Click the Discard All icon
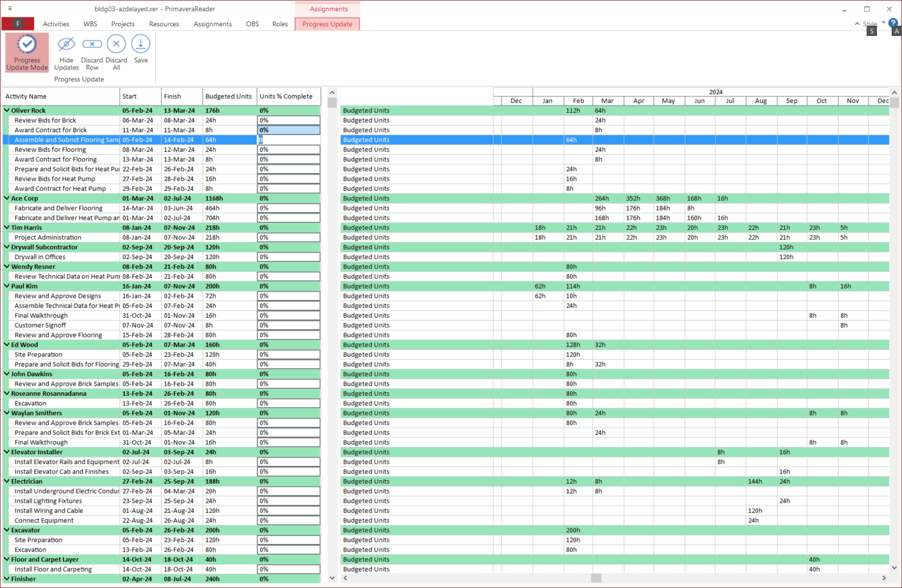 click(116, 45)
